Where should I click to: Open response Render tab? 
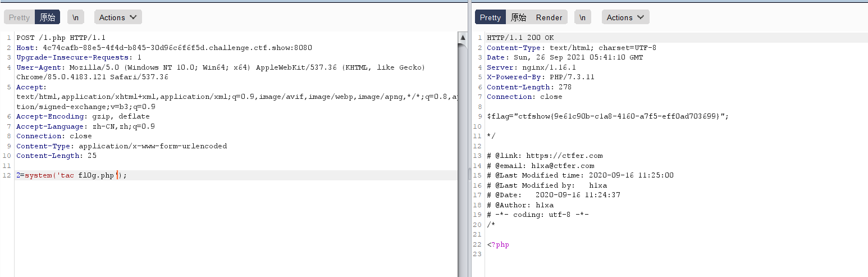pyautogui.click(x=549, y=17)
